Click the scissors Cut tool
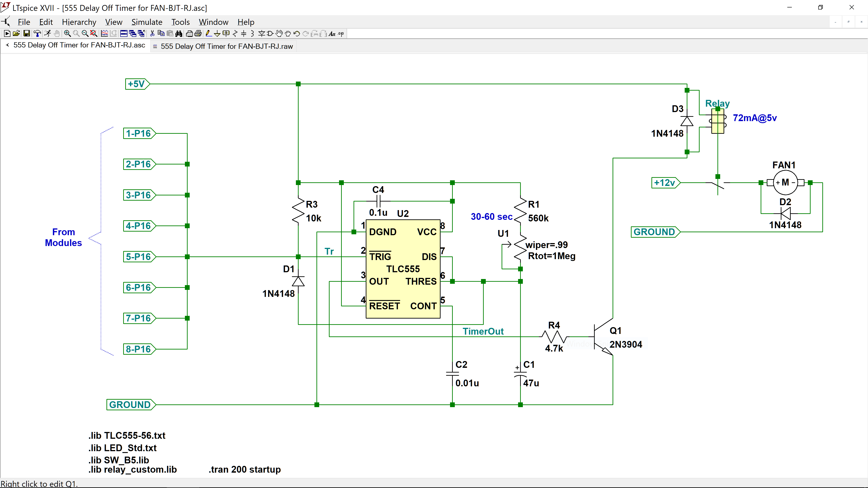Screen dimensions: 868x488 pos(152,34)
